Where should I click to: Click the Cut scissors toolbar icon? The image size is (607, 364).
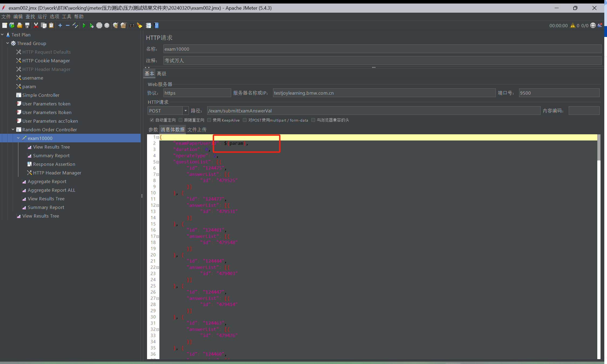(36, 25)
